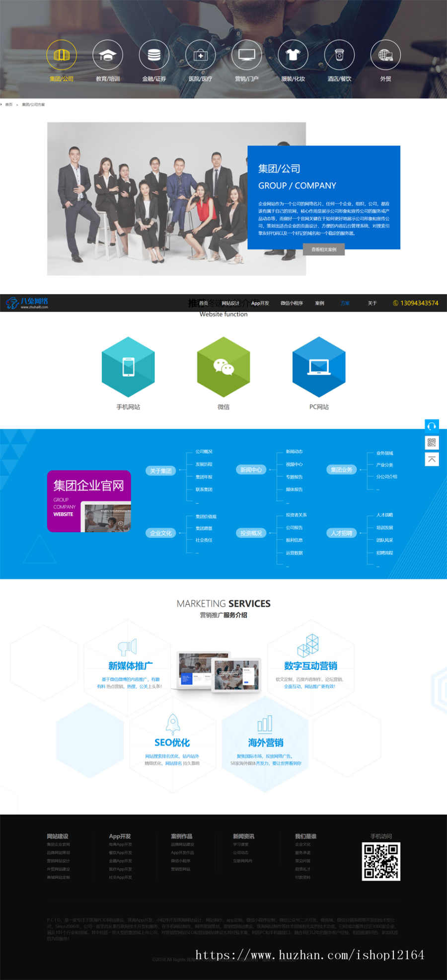Click the team group photo
This screenshot has width=447, height=980.
pyautogui.click(x=176, y=199)
